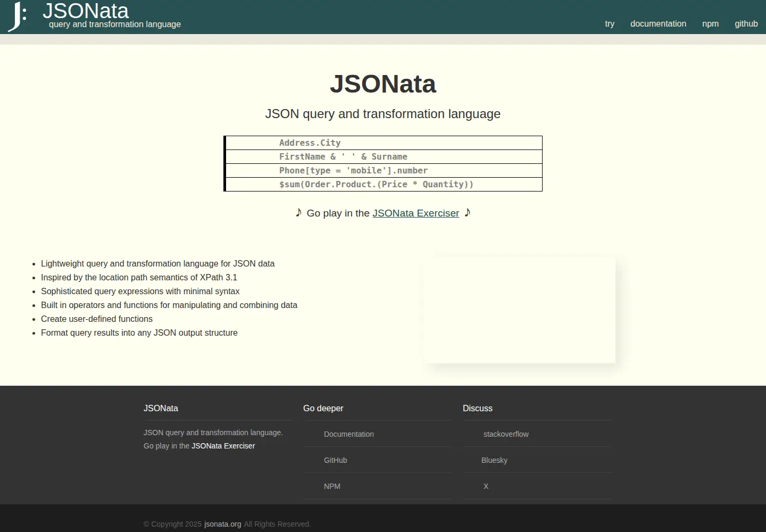Select the Address.City example row

384,143
